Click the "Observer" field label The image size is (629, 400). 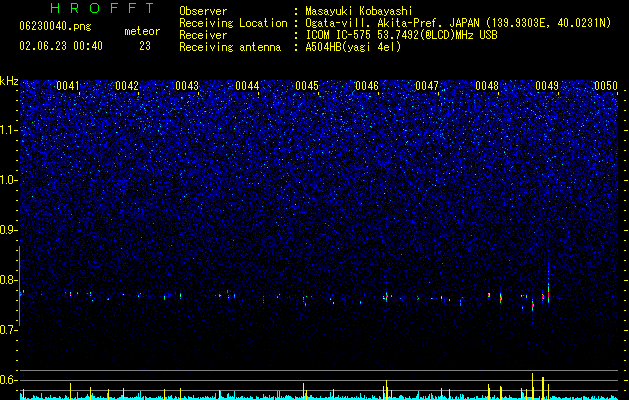click(x=203, y=11)
